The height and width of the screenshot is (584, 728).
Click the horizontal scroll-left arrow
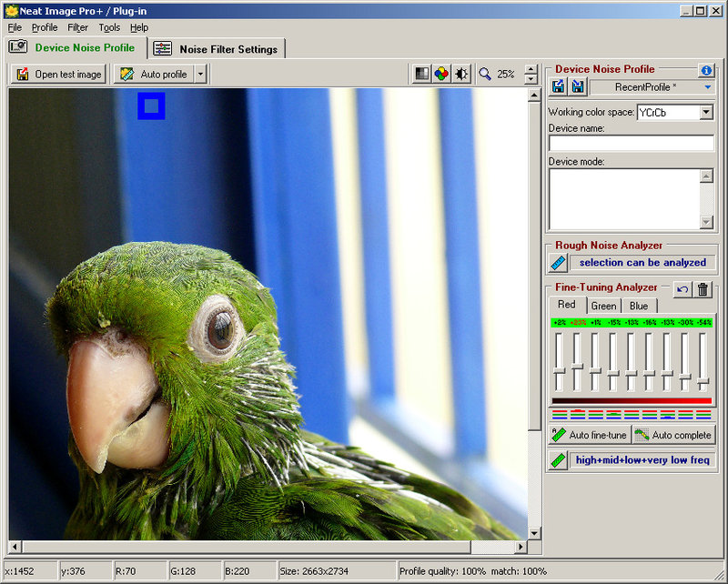[15, 547]
